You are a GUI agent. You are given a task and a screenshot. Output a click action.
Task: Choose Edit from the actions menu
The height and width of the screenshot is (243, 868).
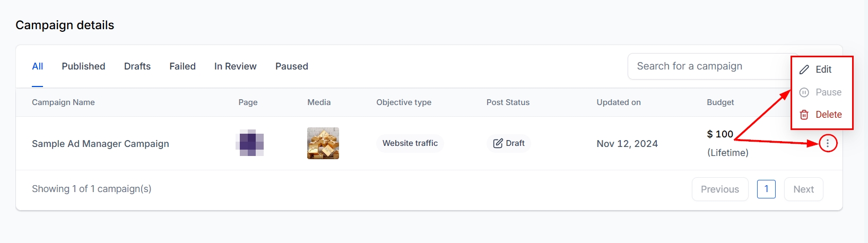pyautogui.click(x=823, y=70)
